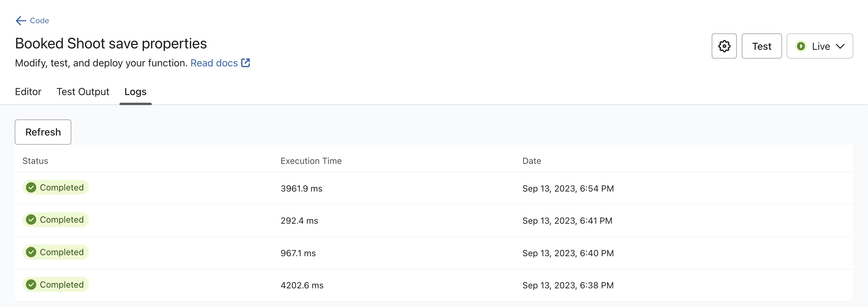Click the checkmark icon on the 4202.6 ms row
Viewport: 868px width, 307px height.
tap(31, 285)
